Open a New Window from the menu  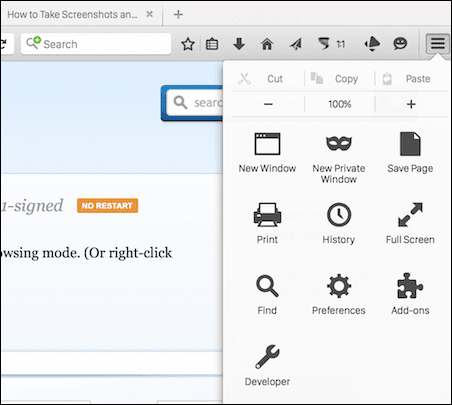click(x=267, y=153)
